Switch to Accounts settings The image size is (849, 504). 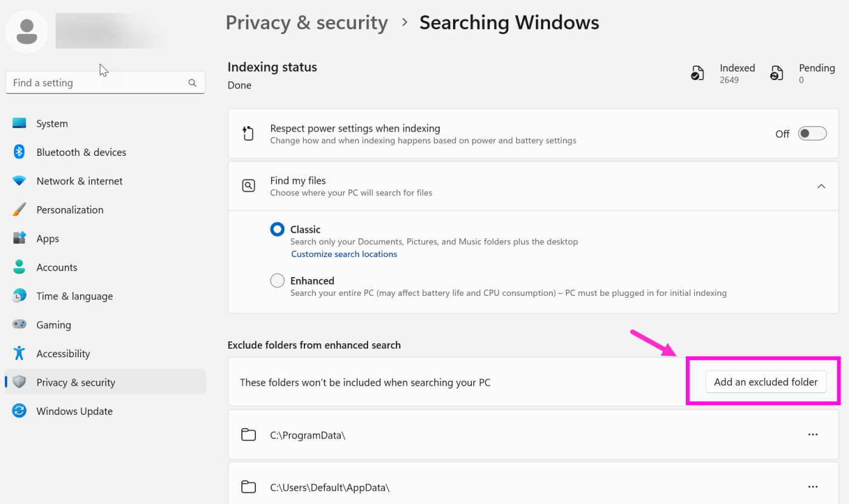point(106,267)
